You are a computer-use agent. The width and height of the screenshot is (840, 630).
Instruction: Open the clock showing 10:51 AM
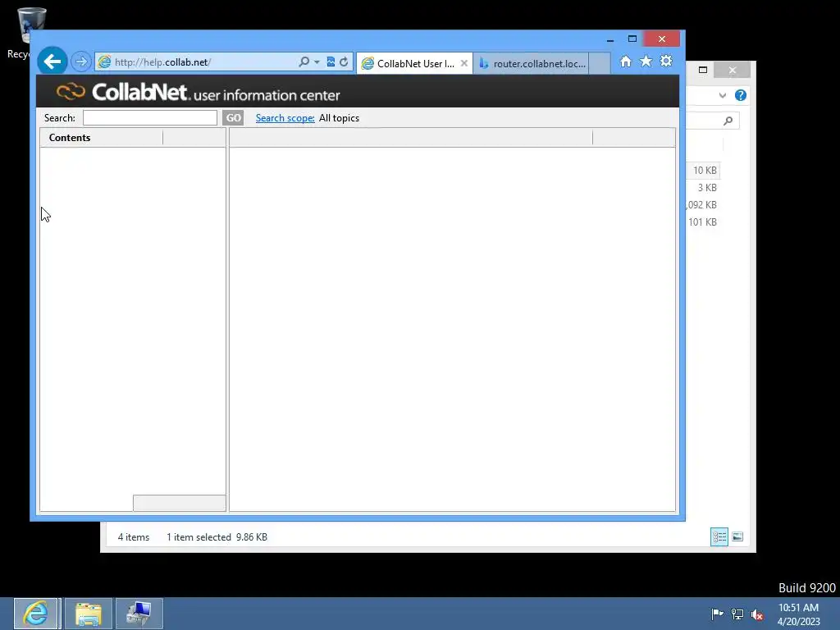pos(798,614)
